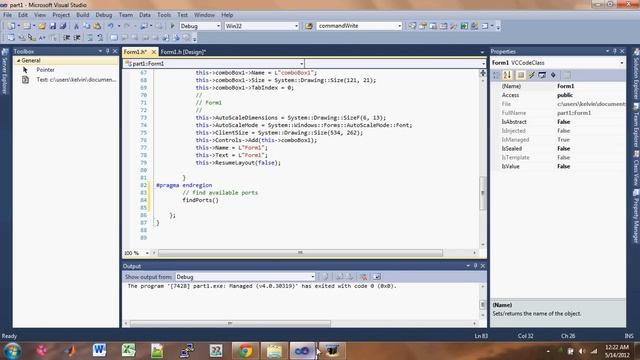Start debugging with the green play icon
This screenshot has width=640, height=360.
[x=172, y=26]
